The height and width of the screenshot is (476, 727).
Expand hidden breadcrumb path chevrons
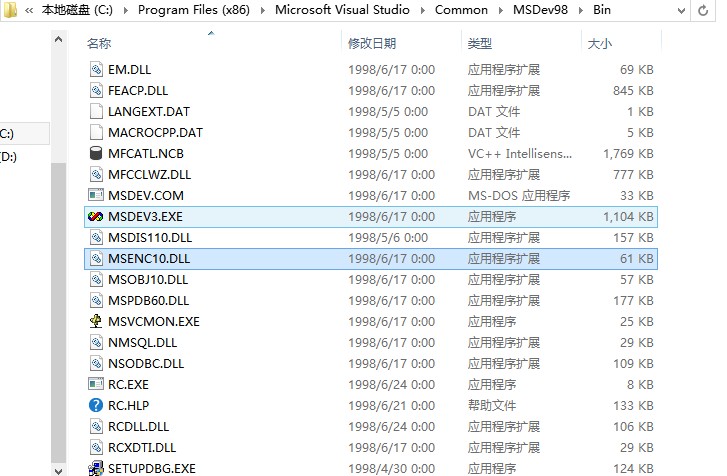(x=29, y=10)
